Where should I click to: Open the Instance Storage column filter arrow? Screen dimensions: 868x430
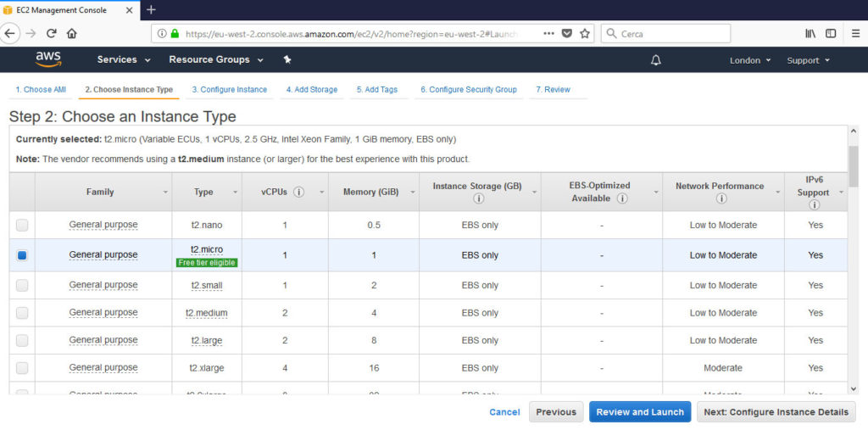(534, 193)
